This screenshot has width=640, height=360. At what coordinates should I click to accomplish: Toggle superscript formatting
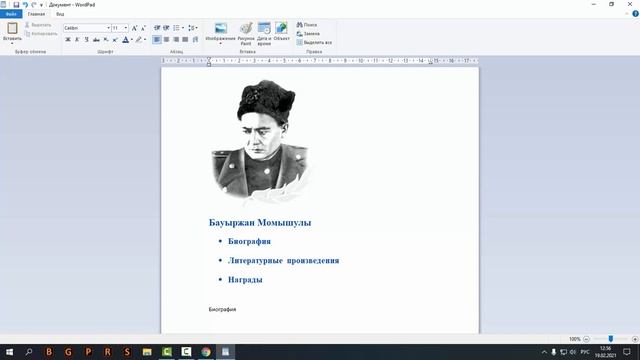pos(115,40)
